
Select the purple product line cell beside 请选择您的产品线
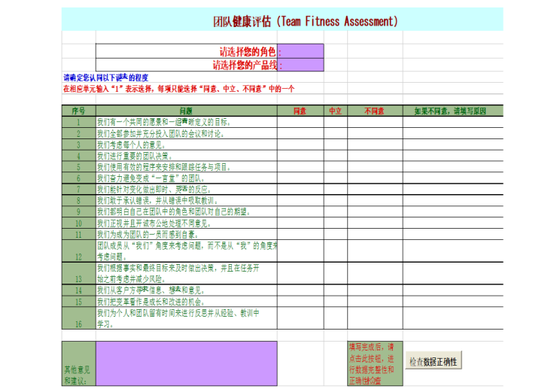pyautogui.click(x=300, y=65)
